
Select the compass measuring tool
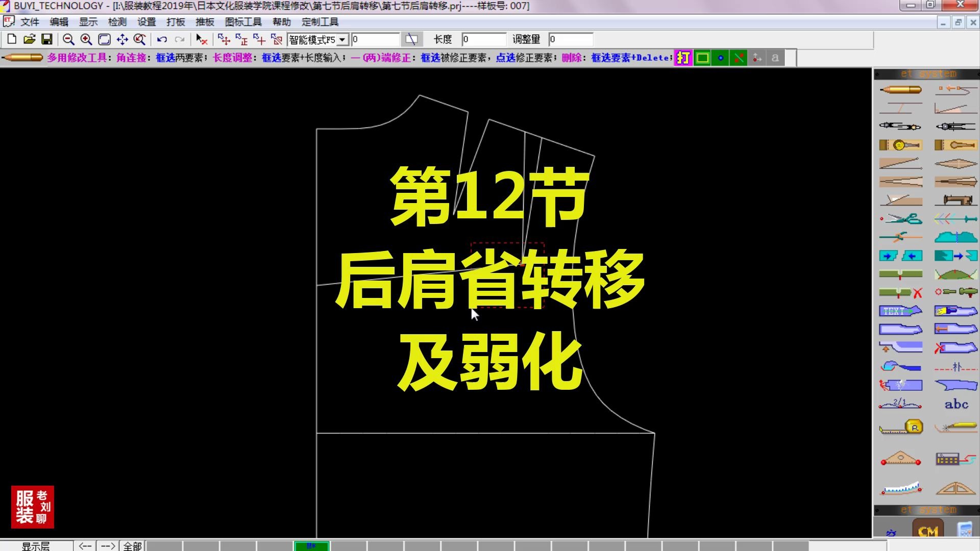pyautogui.click(x=900, y=126)
